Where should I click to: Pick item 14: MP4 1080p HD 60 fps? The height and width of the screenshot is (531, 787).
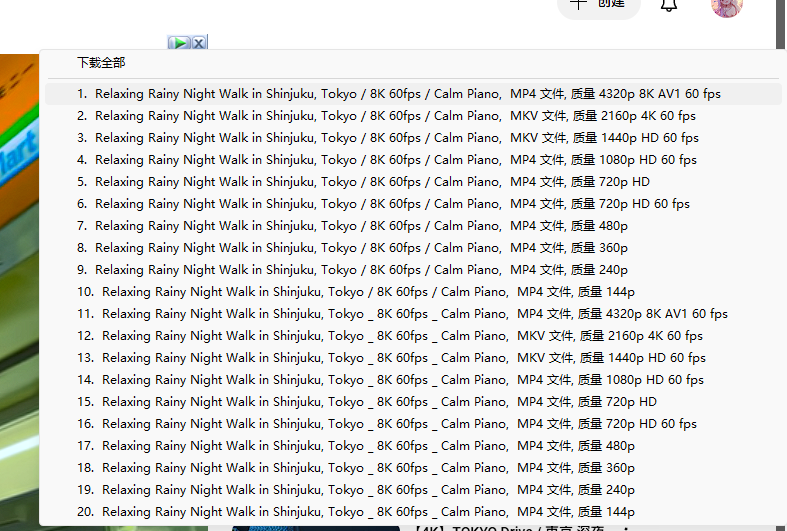(x=403, y=380)
